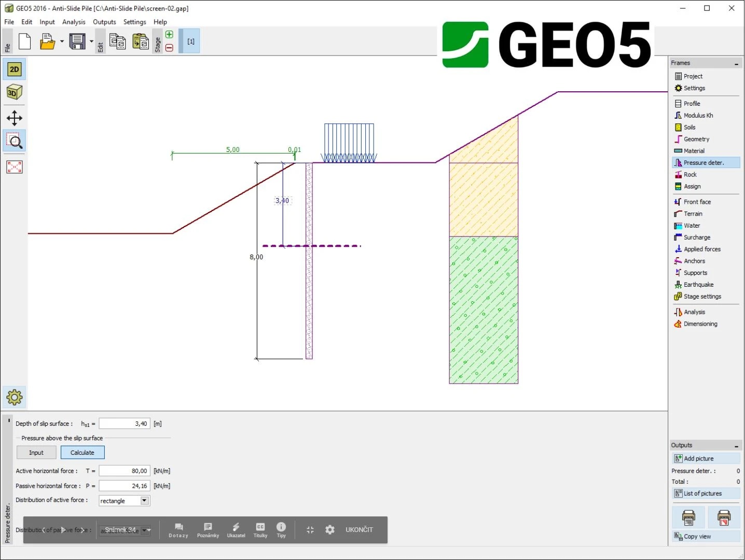
Task: Click UKONČIT to end the presentation
Action: (x=360, y=530)
